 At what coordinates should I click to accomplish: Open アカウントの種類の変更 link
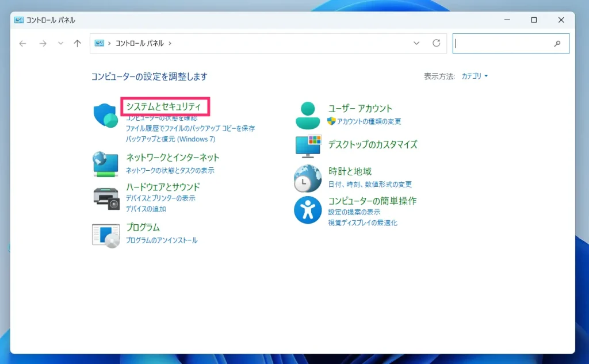pos(369,121)
